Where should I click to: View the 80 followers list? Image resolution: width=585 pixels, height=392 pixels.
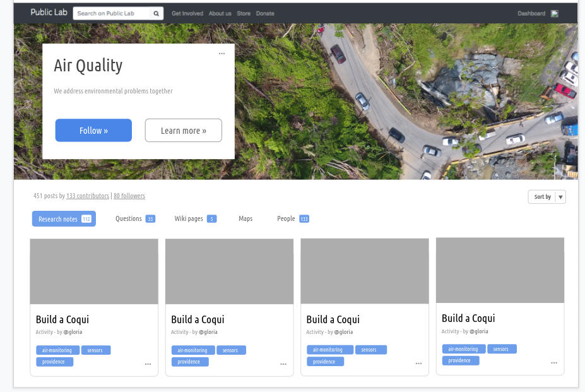coord(129,196)
